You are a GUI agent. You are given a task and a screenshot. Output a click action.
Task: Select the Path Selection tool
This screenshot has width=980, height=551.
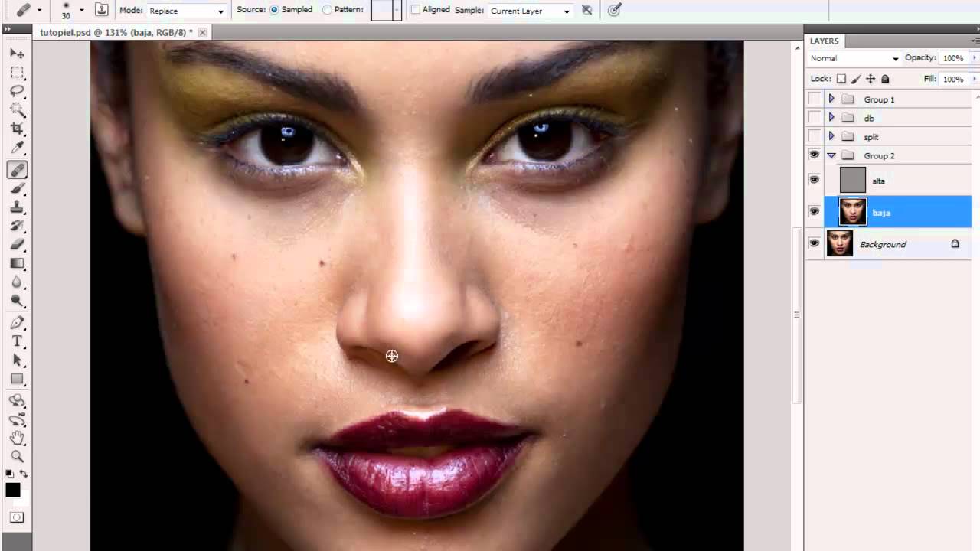(17, 360)
